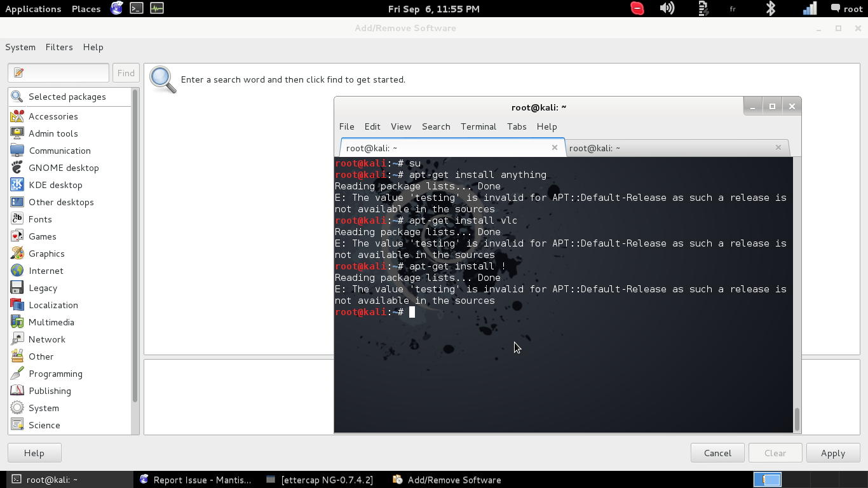Screen dimensions: 868x488
Task: Select the Graphics category icon
Action: [17, 254]
